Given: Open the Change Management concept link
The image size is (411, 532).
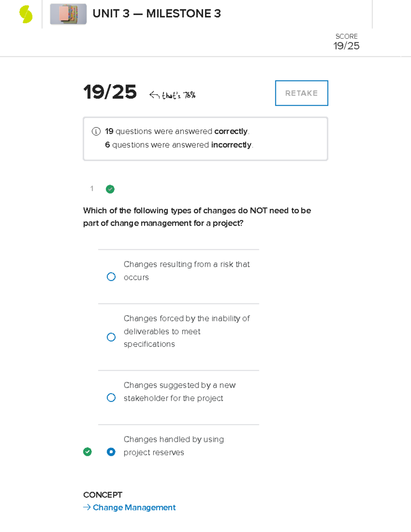Looking at the screenshot, I should pos(134,507).
